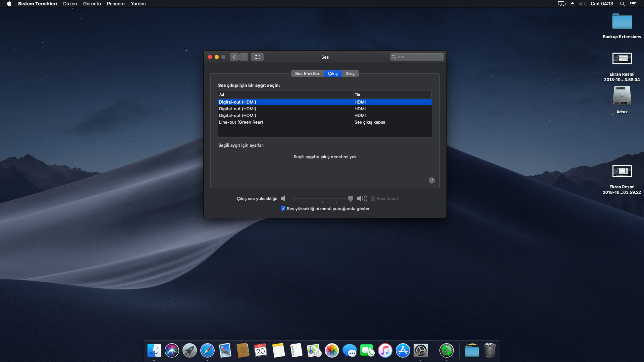Open the Pencere menu
Viewport: 644px width, 362px height.
[x=116, y=4]
